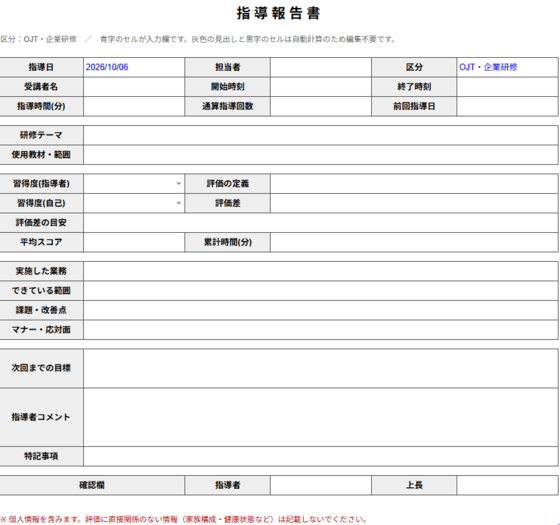
Task: Select the 評価の定義 header label
Action: tap(228, 184)
